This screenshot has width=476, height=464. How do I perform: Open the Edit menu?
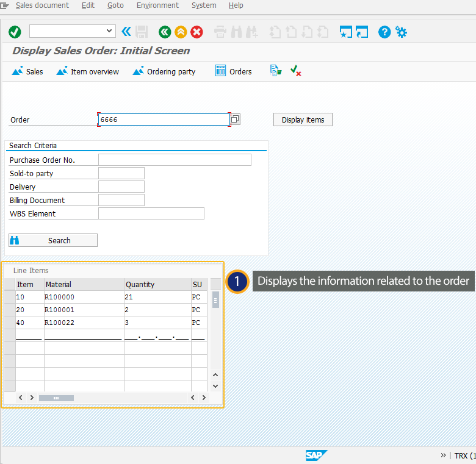(x=88, y=5)
